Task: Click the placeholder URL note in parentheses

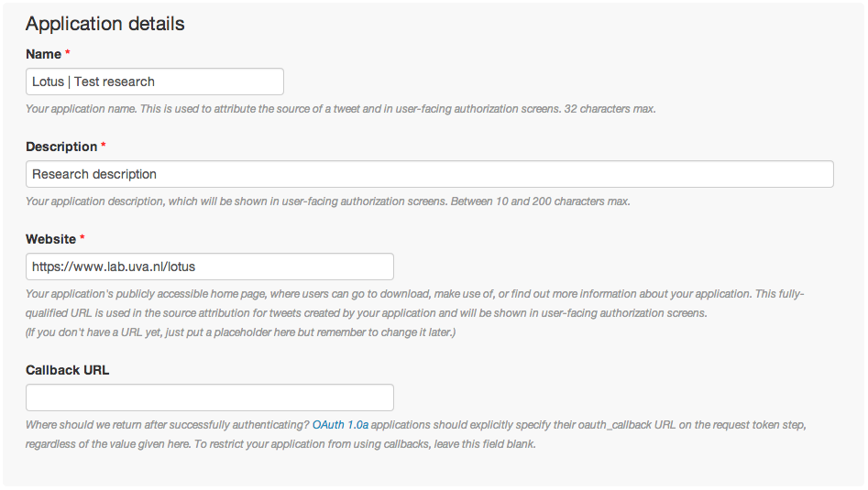Action: coord(241,332)
